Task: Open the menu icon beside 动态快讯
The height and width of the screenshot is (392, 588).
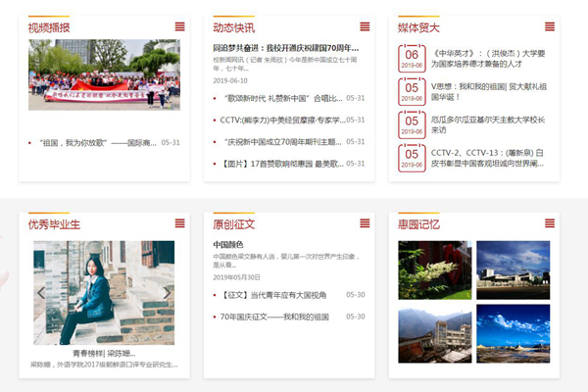Action: 365,26
